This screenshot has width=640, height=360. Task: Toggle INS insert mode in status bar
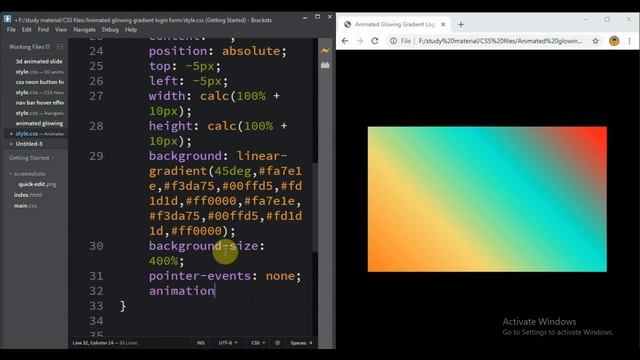click(200, 343)
